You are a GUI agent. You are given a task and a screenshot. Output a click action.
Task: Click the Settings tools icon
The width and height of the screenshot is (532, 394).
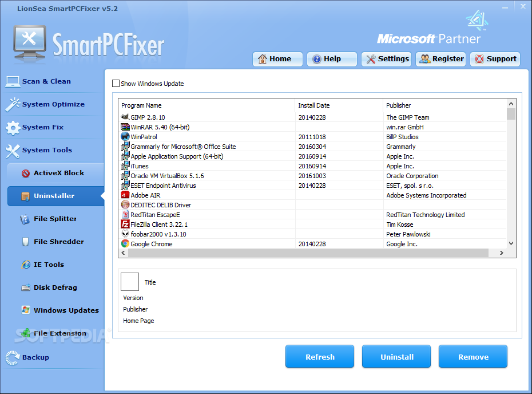[371, 59]
